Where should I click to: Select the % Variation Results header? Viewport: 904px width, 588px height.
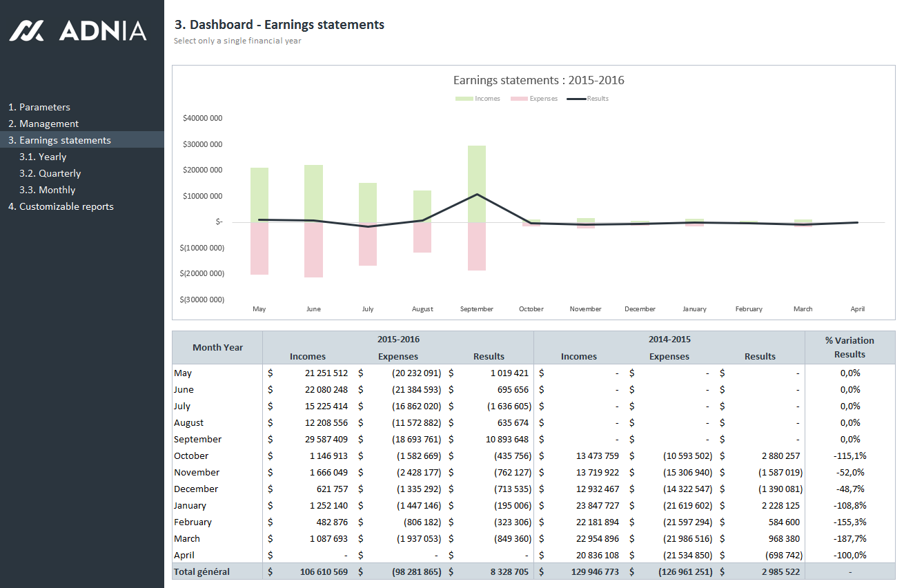click(849, 347)
